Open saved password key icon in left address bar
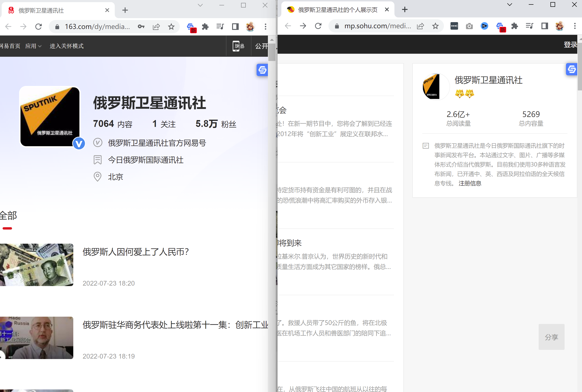Viewport: 582px width, 392px height. click(141, 27)
